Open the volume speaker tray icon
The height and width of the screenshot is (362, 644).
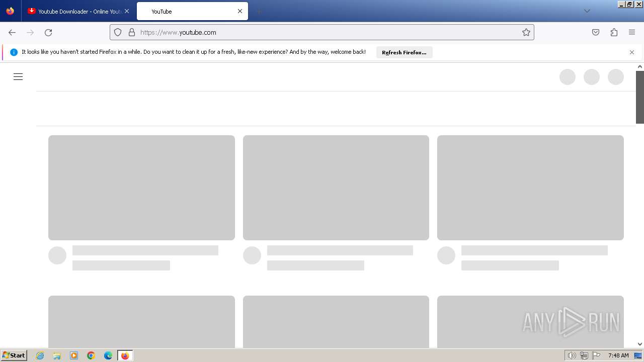[x=572, y=355]
